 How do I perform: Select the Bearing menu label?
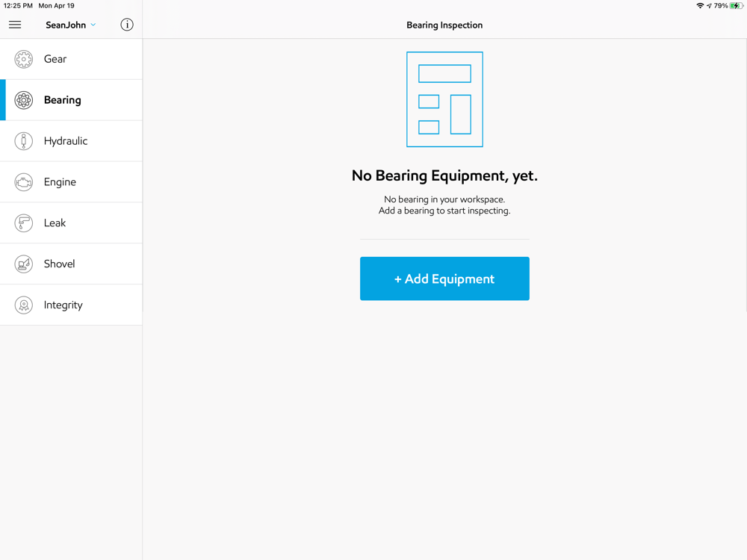coord(63,100)
